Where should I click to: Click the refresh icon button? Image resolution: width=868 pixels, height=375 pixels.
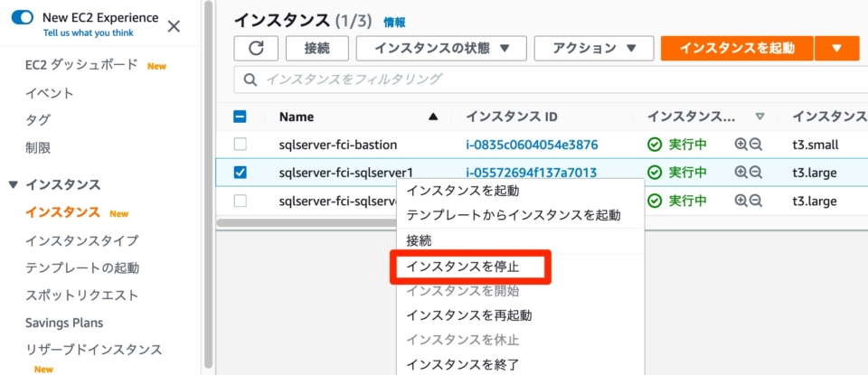click(256, 49)
